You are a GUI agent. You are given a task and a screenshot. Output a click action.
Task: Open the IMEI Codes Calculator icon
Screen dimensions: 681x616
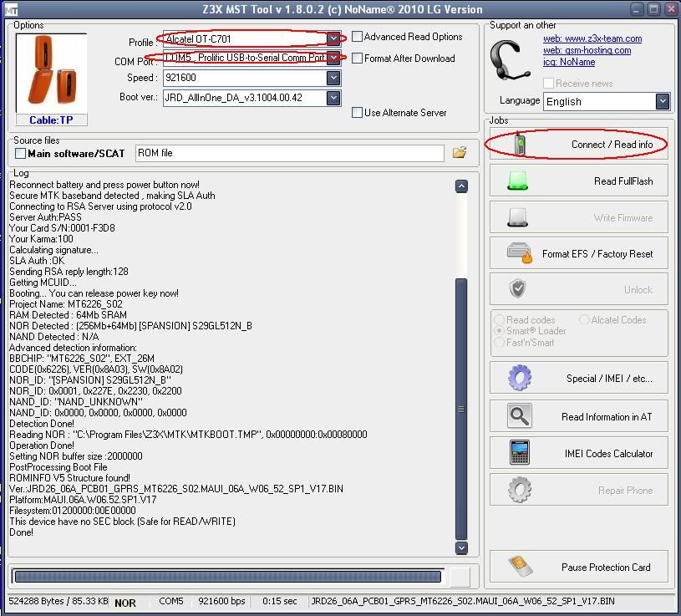[519, 453]
